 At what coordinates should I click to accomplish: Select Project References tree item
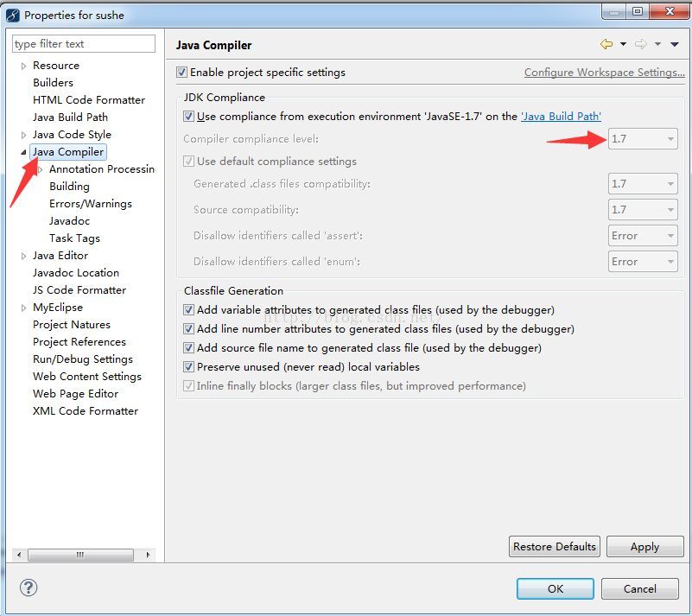tap(79, 341)
